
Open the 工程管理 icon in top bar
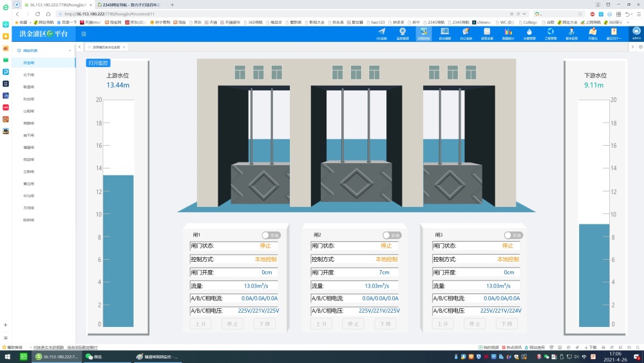[x=550, y=33]
